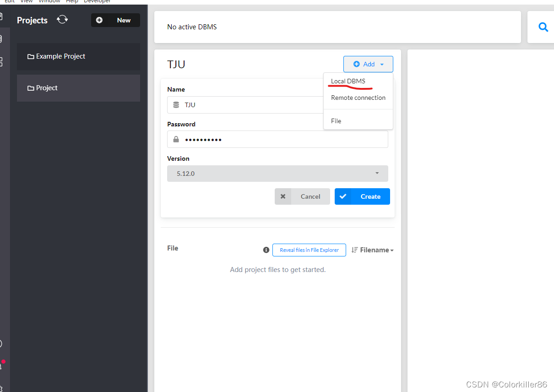554x392 pixels.
Task: Open search with the magnifier icon
Action: pyautogui.click(x=543, y=27)
